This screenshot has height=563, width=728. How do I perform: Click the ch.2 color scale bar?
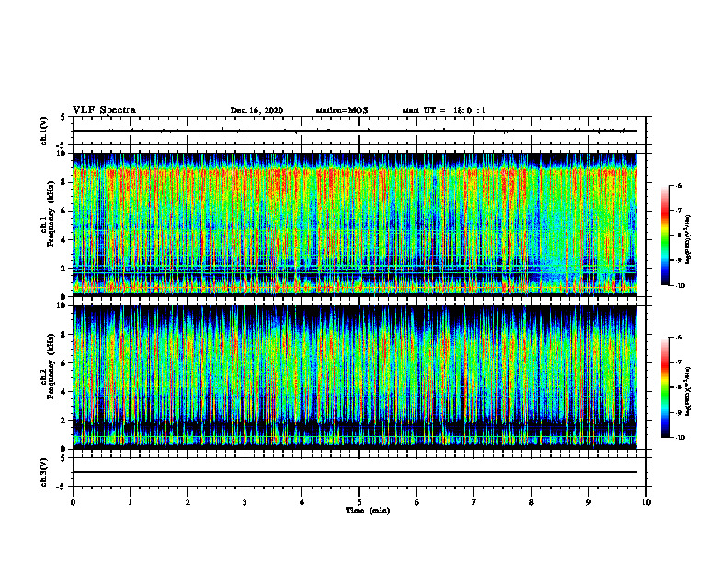click(x=664, y=387)
